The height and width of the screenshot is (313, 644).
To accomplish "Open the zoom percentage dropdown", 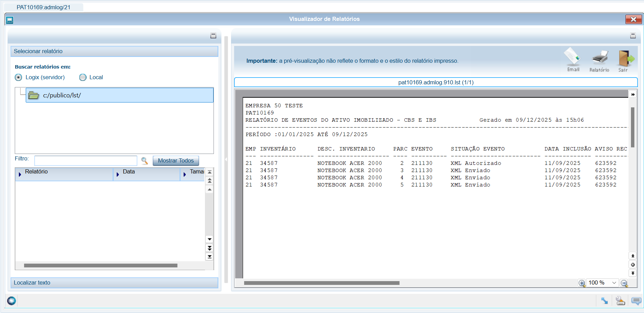I will point(614,283).
